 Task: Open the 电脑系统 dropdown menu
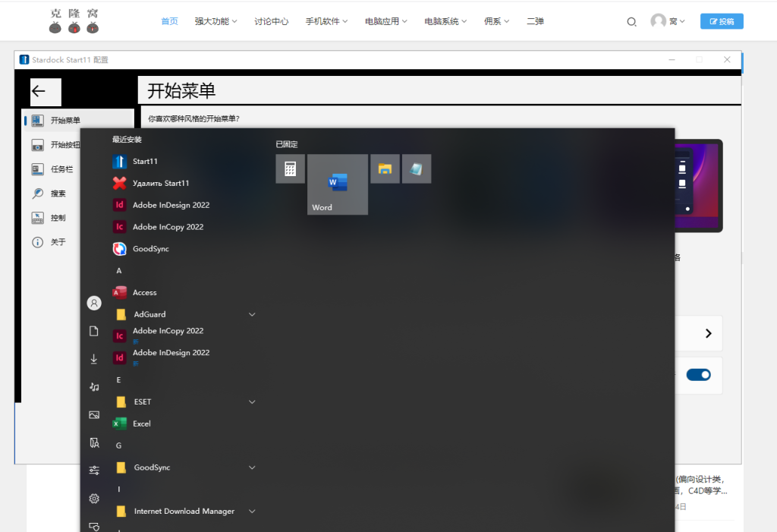coord(445,21)
